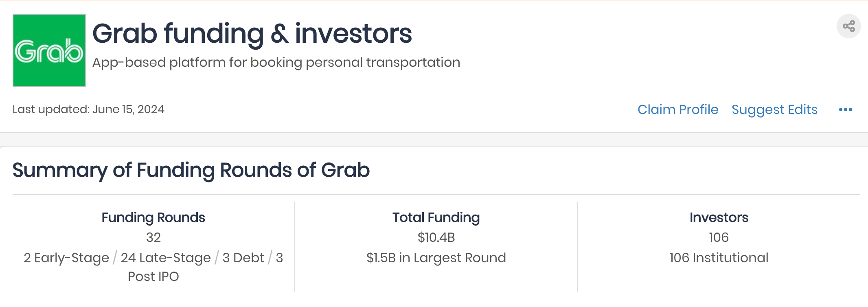Viewport: 868px width, 307px height.
Task: Select the Funding Rounds heading
Action: [x=153, y=217]
